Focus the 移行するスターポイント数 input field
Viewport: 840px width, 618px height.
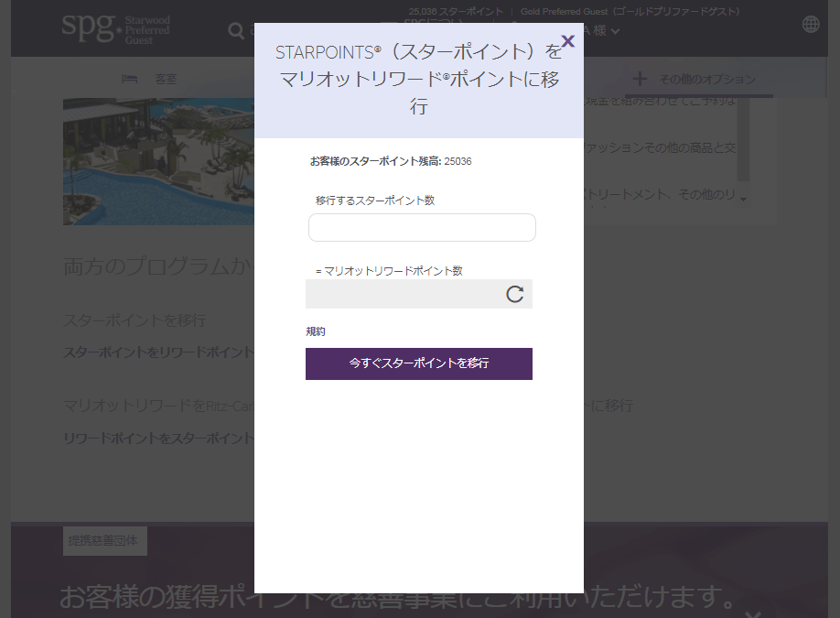point(422,228)
